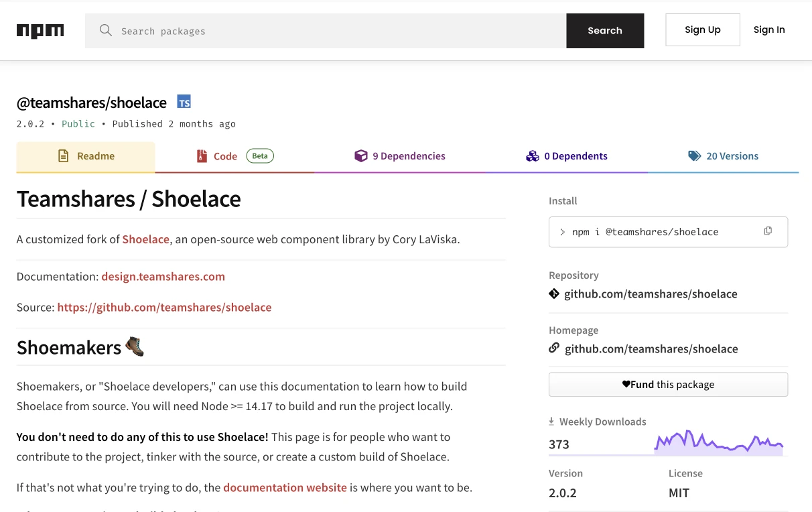Viewport: 812px width, 512px height.
Task: Click the Published 2 months ago text
Action: pyautogui.click(x=174, y=124)
